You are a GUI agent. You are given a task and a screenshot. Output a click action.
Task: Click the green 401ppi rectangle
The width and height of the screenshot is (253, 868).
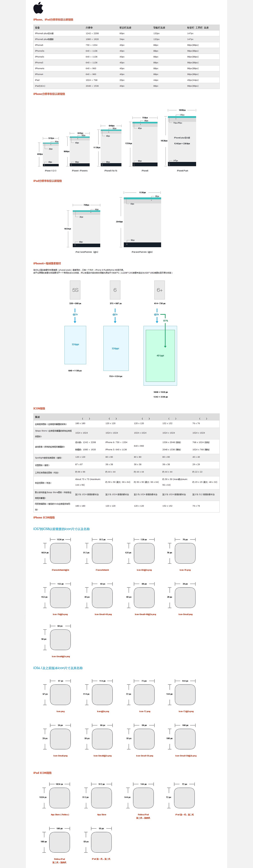point(160,355)
